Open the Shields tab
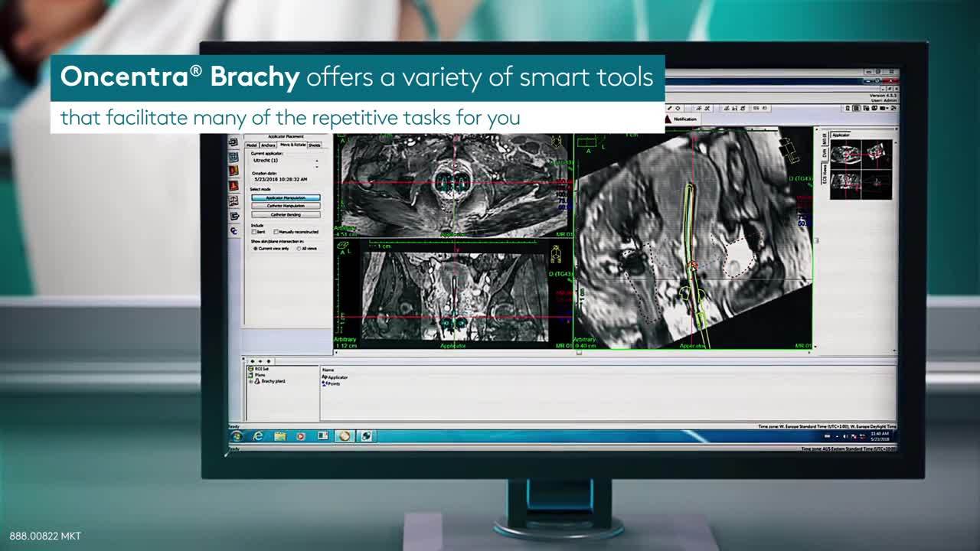Screen dimensions: 980x551 point(315,145)
